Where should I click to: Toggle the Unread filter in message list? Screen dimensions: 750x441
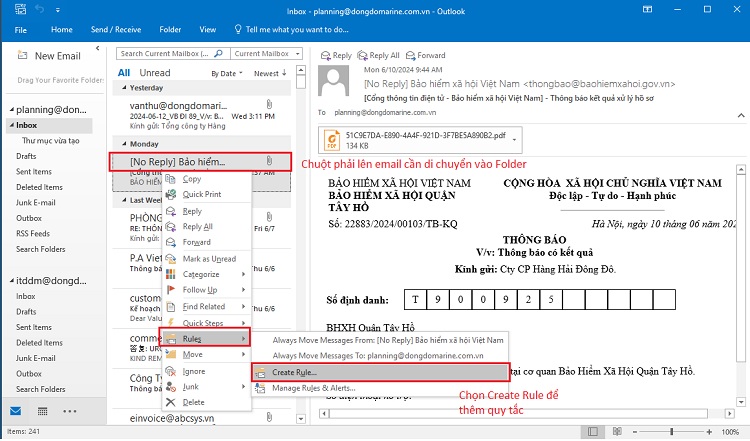[x=155, y=73]
